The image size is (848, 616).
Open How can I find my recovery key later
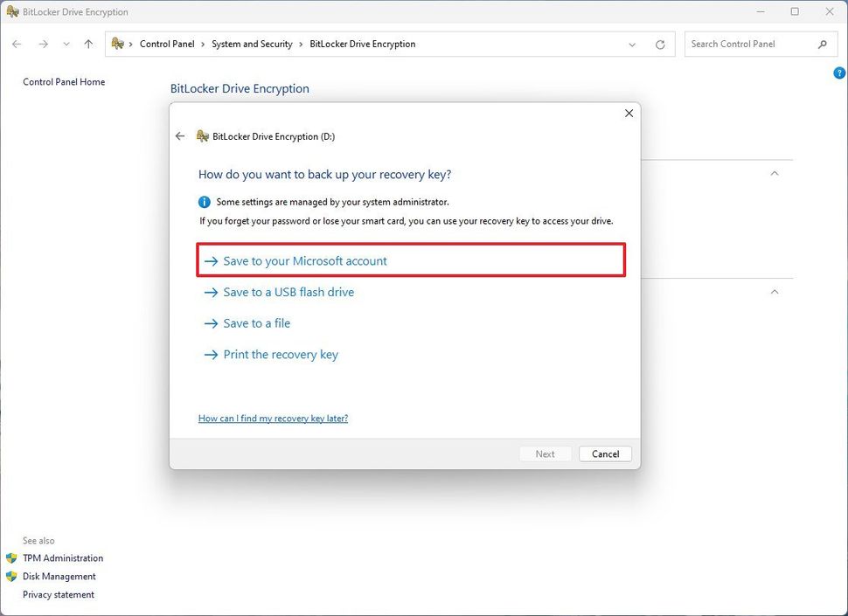273,418
